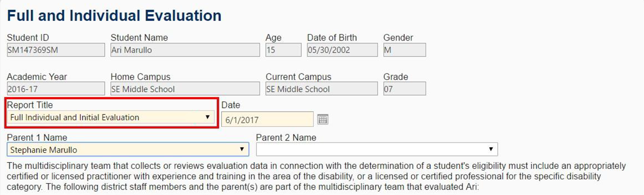Expand the Parent 1 Name dropdown

tap(128, 150)
